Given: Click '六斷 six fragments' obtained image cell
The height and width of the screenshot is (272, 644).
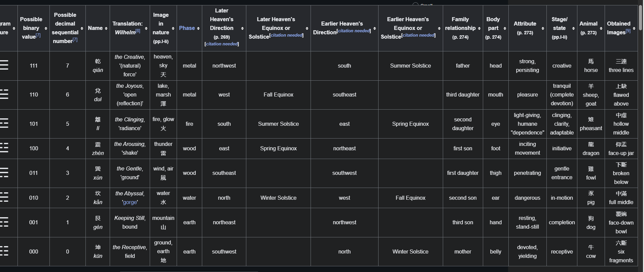Looking at the screenshot, I should point(621,251).
